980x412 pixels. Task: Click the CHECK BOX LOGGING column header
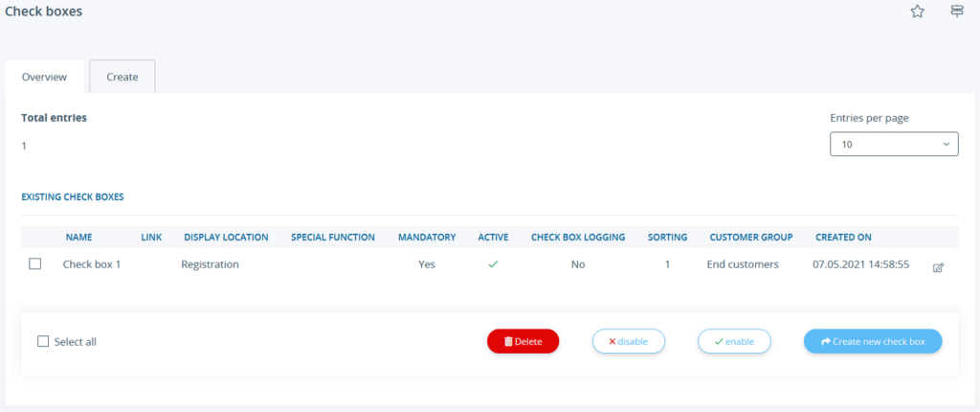[578, 238]
